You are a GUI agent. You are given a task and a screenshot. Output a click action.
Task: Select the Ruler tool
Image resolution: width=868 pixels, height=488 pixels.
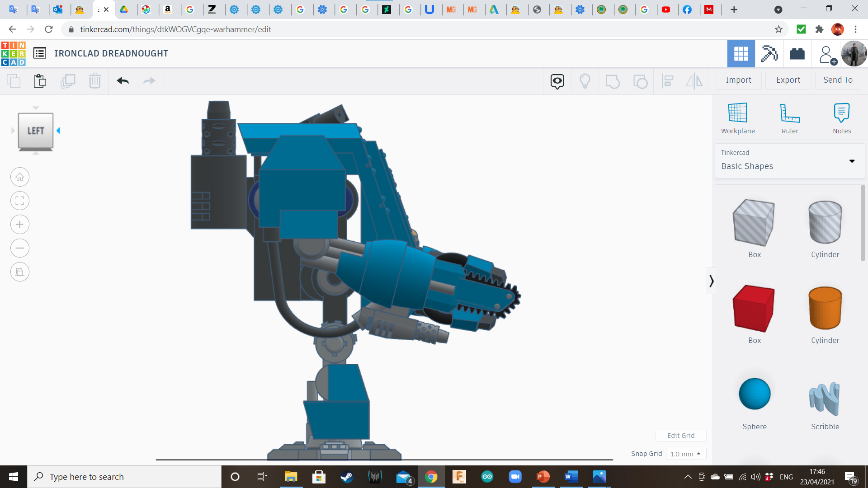[x=790, y=113]
